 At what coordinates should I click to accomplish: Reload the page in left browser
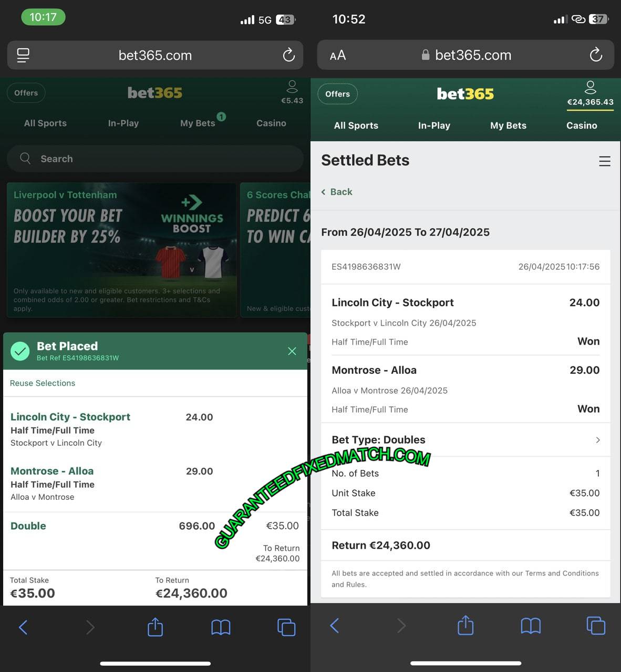288,55
